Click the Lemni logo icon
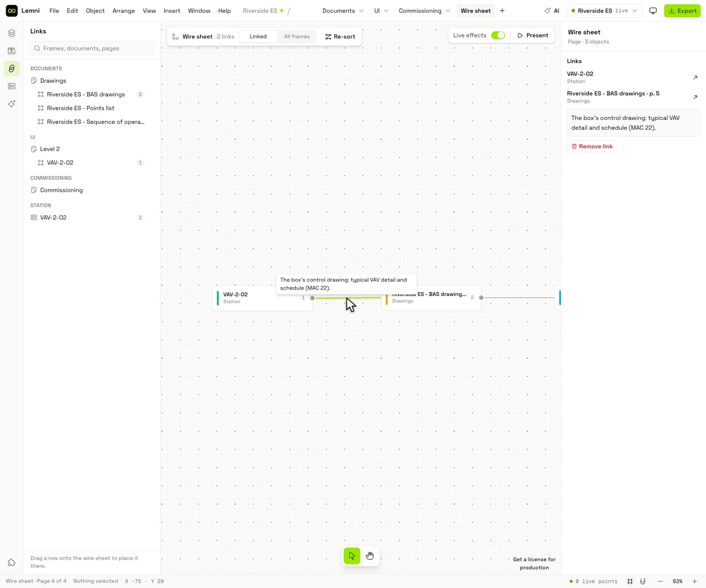 (11, 11)
